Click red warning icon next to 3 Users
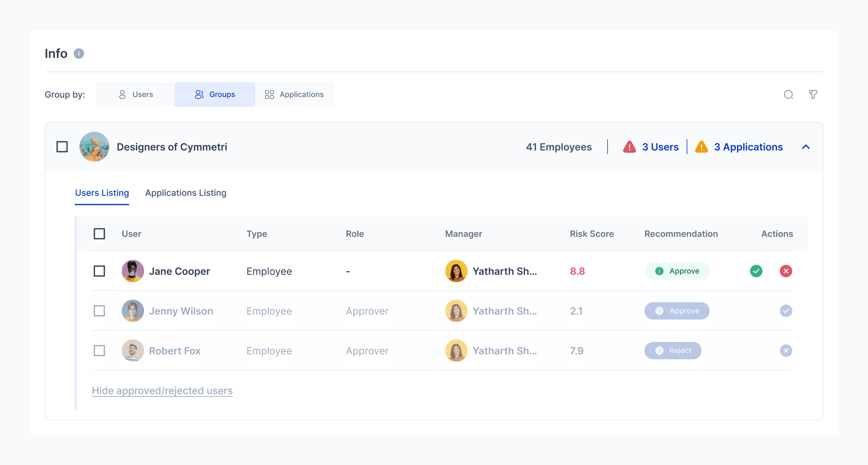Image resolution: width=868 pixels, height=465 pixels. (629, 147)
